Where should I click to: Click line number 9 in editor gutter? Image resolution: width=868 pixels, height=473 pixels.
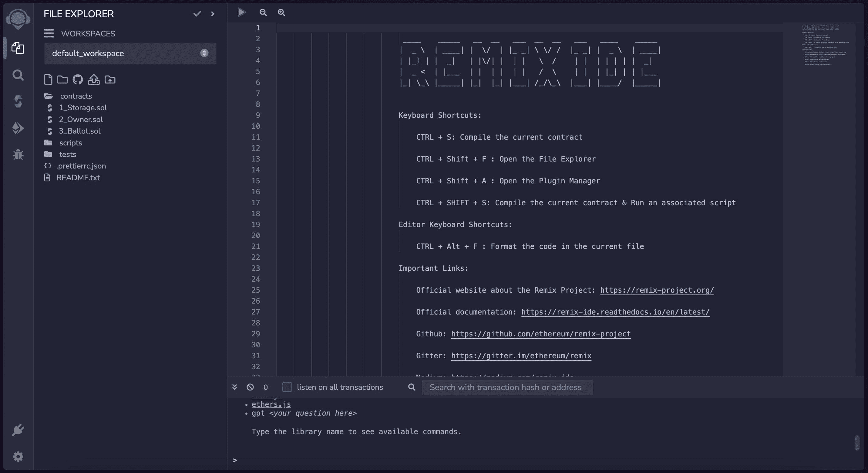258,115
